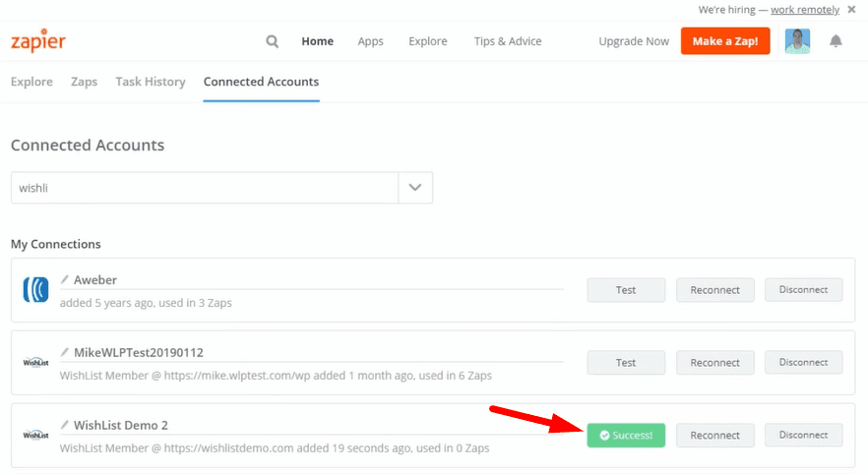Select text 'added 5 years ago, used in 3 Zaps'
The width and height of the screenshot is (868, 474).
(x=146, y=303)
